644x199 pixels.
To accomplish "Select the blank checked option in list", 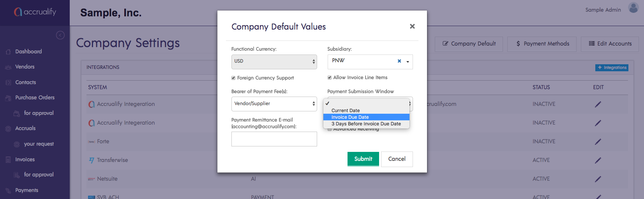I will (366, 104).
